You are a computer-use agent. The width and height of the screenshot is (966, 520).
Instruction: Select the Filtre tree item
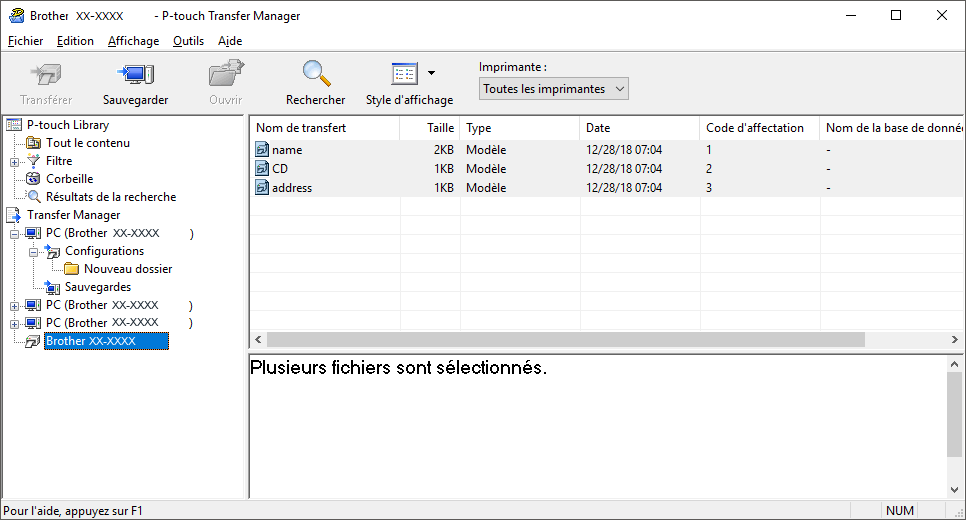(59, 161)
